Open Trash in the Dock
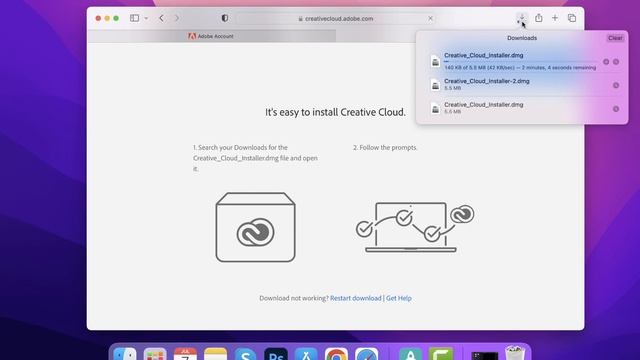 click(515, 353)
